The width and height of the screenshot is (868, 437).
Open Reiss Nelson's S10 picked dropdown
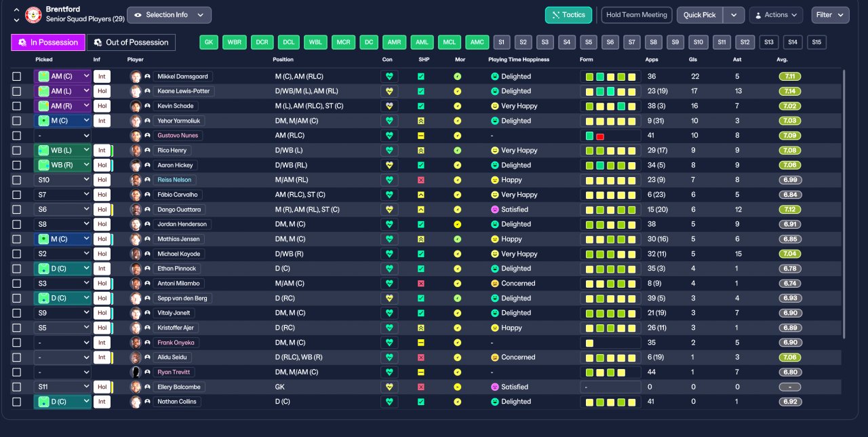click(x=62, y=180)
